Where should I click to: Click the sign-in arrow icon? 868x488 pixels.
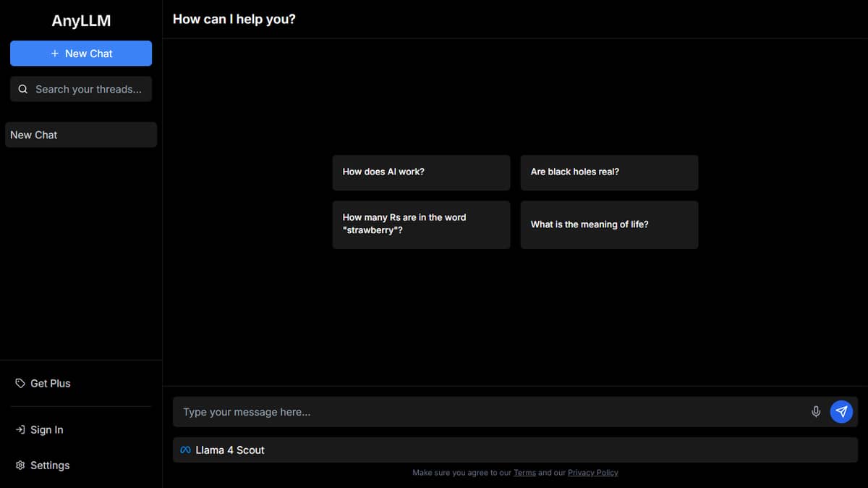[x=20, y=429]
